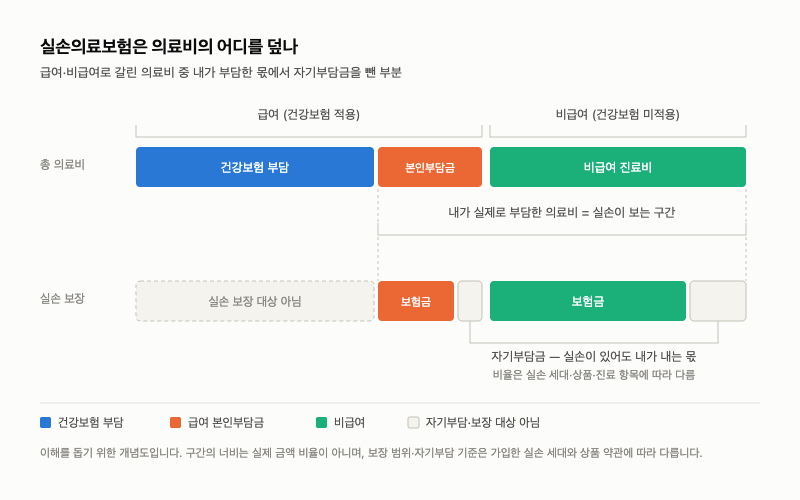Screen dimensions: 800x500
Task: Click the orange legend swatch for 급여 본인부담금
Action: tap(176, 422)
